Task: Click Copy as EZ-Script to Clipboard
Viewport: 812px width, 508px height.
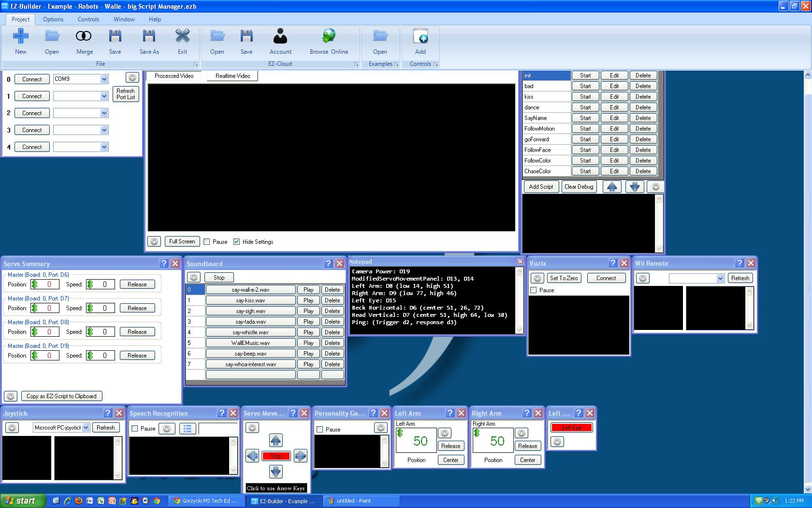Action: (x=61, y=396)
